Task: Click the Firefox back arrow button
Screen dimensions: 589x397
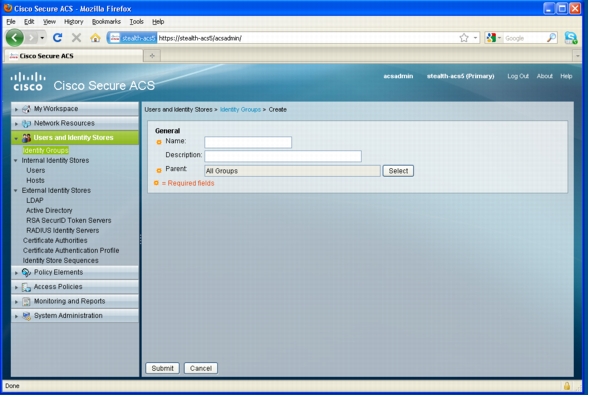Action: [x=15, y=38]
